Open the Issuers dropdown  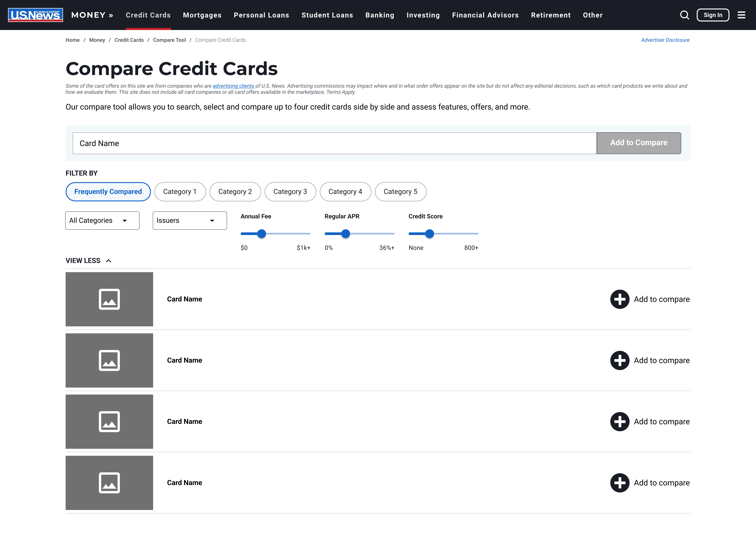click(x=190, y=220)
